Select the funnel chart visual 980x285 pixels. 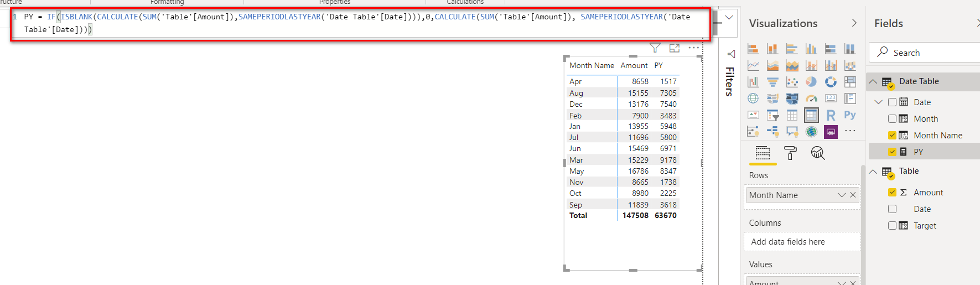click(772, 82)
